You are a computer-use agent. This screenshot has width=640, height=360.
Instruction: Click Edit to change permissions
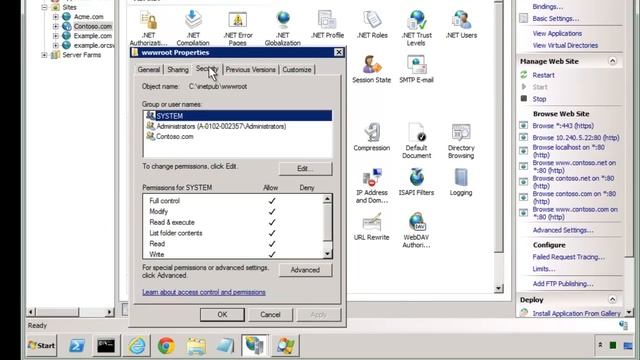305,169
